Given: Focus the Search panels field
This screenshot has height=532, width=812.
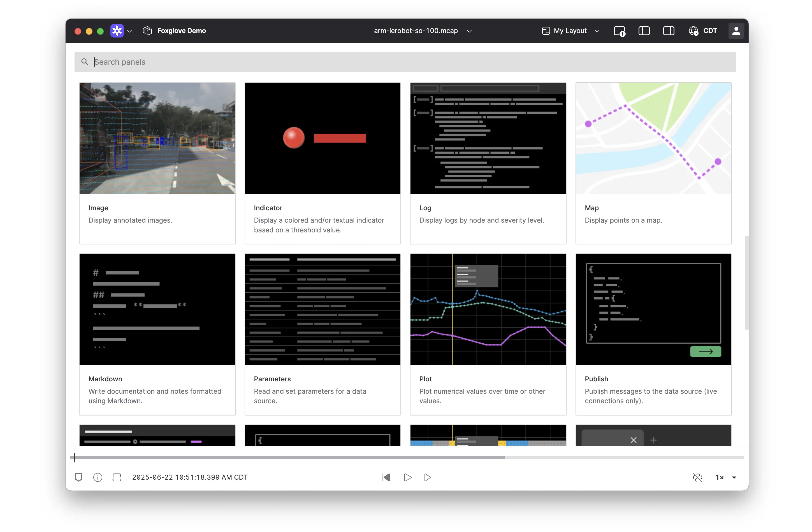Looking at the screenshot, I should 405,62.
